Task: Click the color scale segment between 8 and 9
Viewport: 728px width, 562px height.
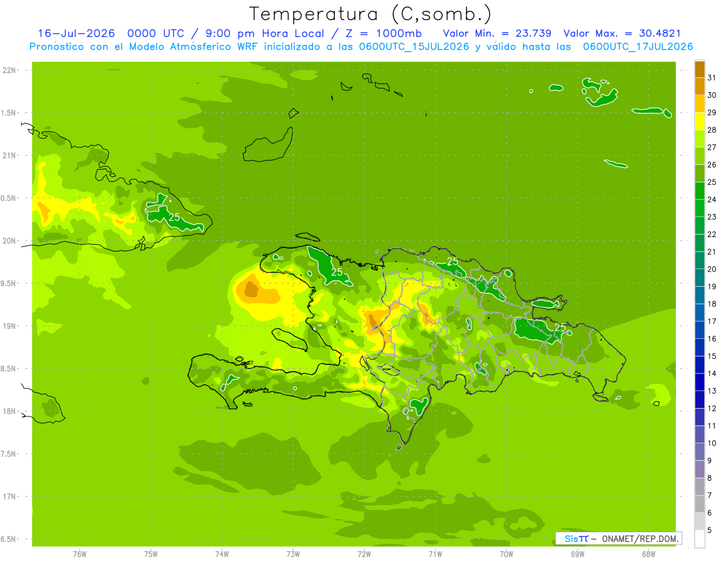Action: click(699, 469)
